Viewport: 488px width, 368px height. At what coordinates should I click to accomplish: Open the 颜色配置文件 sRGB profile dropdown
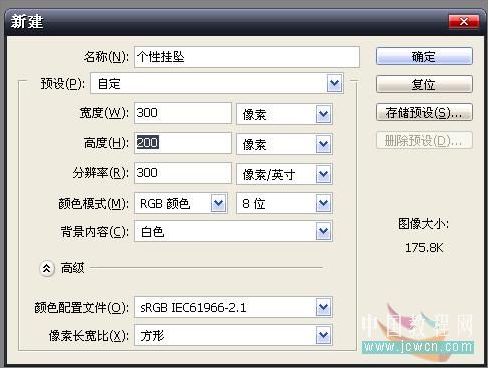pos(233,307)
